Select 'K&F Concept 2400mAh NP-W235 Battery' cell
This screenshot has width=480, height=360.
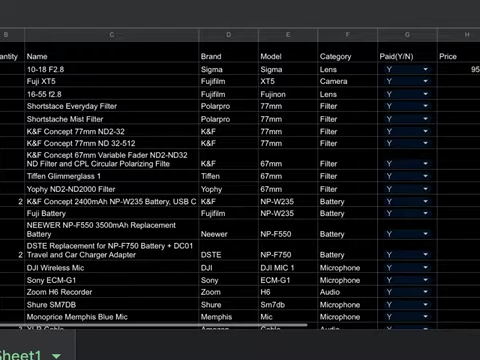112,201
